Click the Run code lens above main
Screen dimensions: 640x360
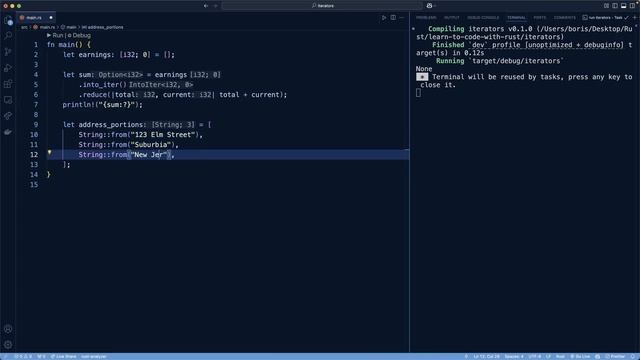pos(55,36)
